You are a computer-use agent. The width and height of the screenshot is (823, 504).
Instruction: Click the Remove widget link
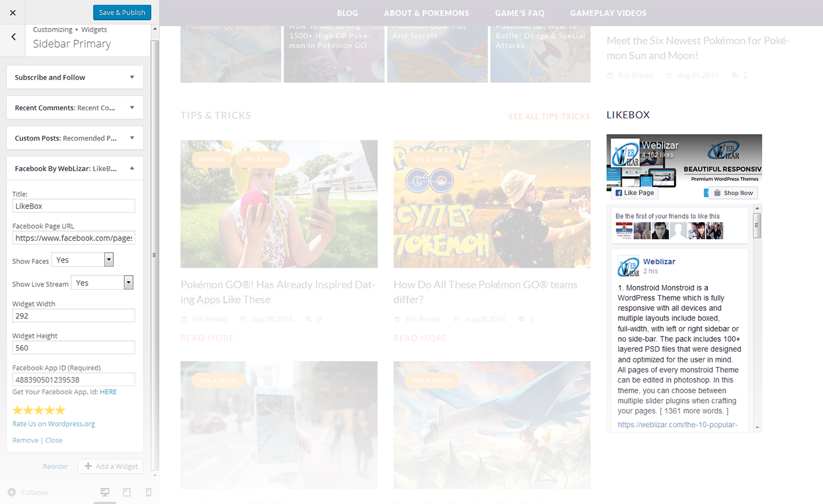25,440
